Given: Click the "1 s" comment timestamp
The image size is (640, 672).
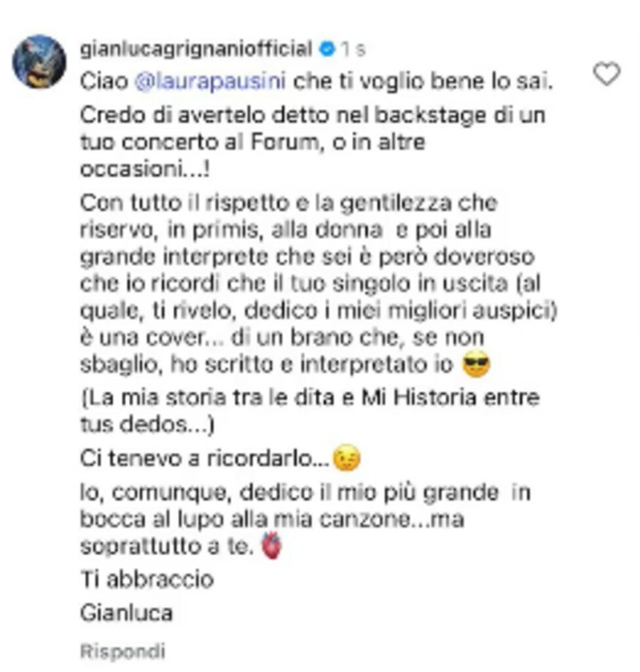Looking at the screenshot, I should click(x=353, y=50).
